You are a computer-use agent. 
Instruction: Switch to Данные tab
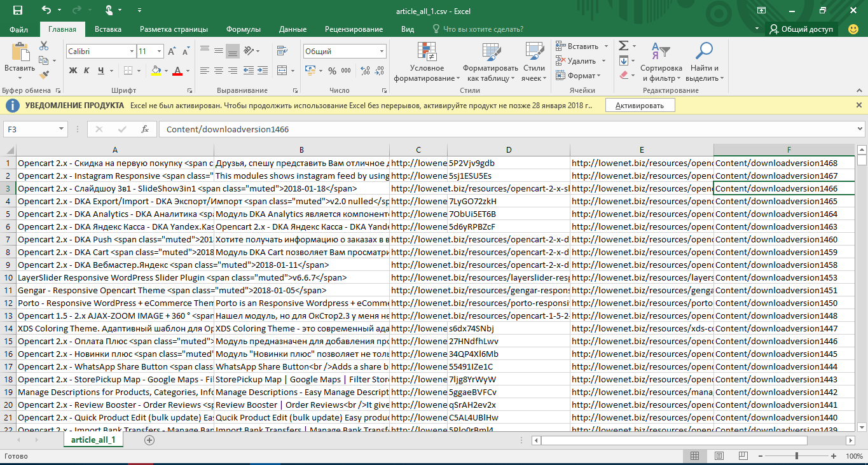pos(293,29)
